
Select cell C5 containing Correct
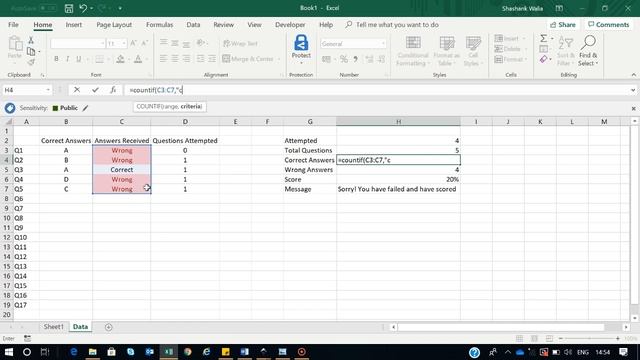(x=122, y=170)
